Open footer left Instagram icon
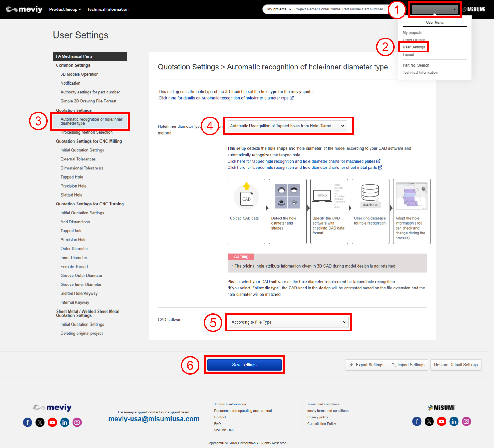Screen dimensions: 494x448 (77, 422)
